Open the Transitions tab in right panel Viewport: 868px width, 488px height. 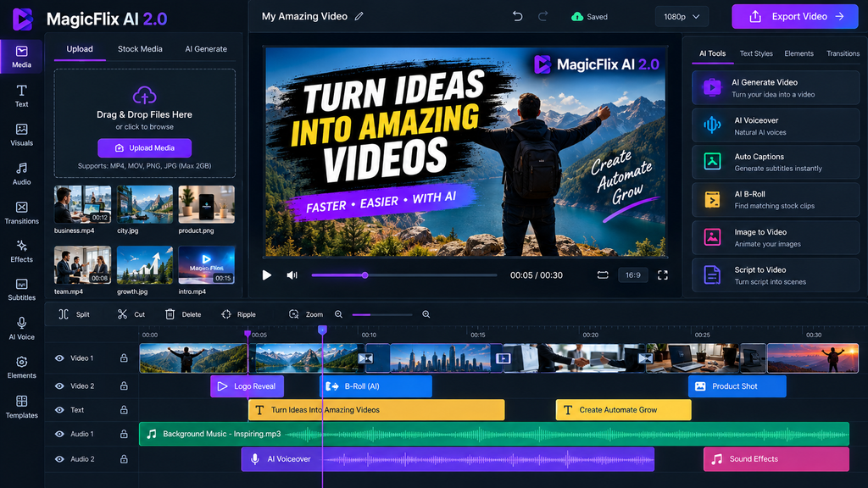pyautogui.click(x=843, y=53)
